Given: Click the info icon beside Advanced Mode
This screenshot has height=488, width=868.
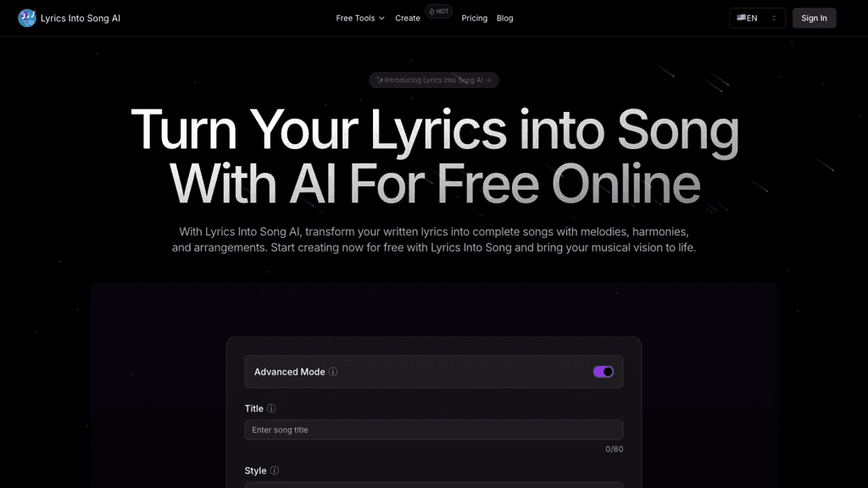Looking at the screenshot, I should pos(332,372).
